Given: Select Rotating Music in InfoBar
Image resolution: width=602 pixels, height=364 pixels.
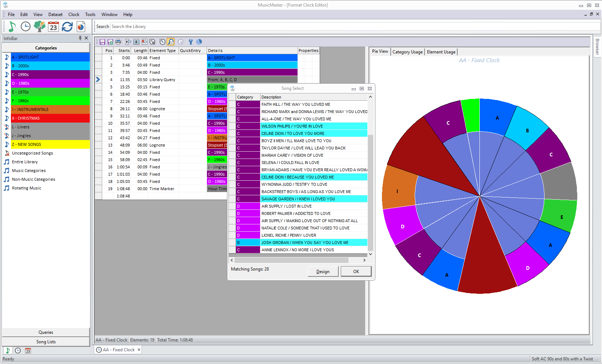Looking at the screenshot, I should [x=27, y=188].
